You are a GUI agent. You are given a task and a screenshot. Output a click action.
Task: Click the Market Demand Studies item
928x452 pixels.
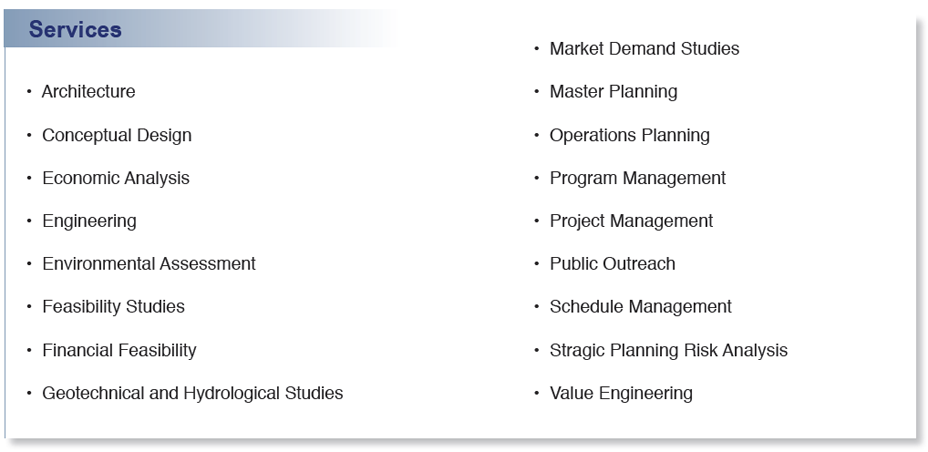[x=644, y=49]
